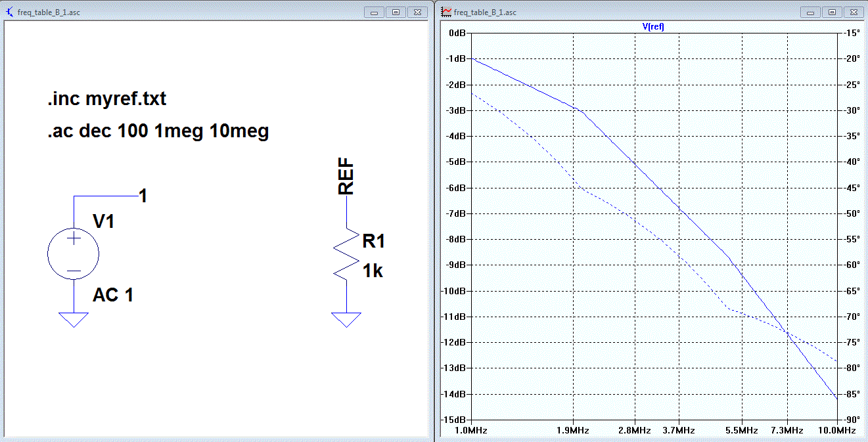Click the -10dB magnitude axis label
Image resolution: width=868 pixels, height=442 pixels.
(453, 291)
